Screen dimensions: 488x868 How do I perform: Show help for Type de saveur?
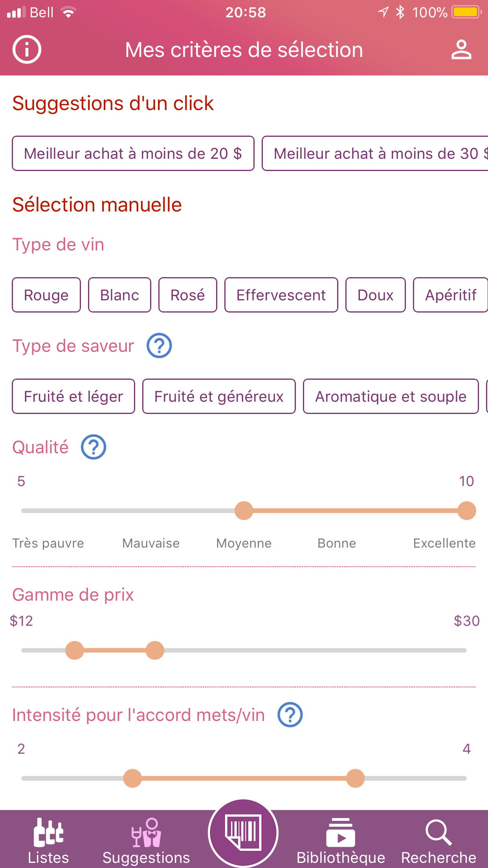(159, 346)
